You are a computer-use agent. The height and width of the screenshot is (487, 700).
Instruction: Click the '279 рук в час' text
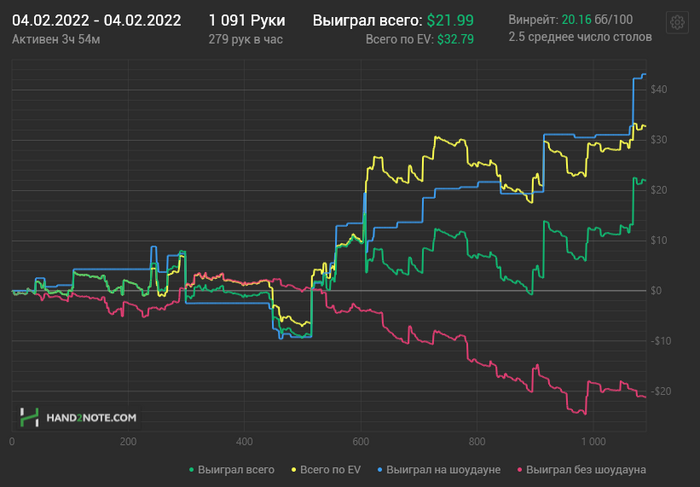[246, 40]
